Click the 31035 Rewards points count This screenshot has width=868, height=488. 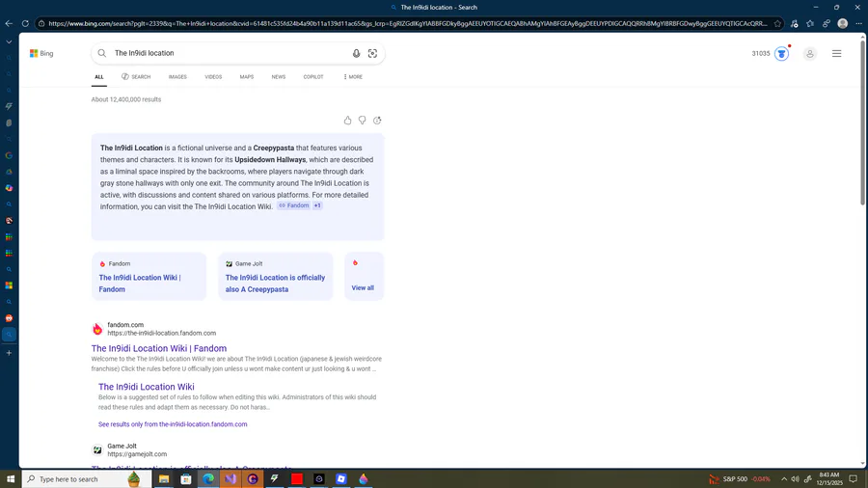click(761, 54)
